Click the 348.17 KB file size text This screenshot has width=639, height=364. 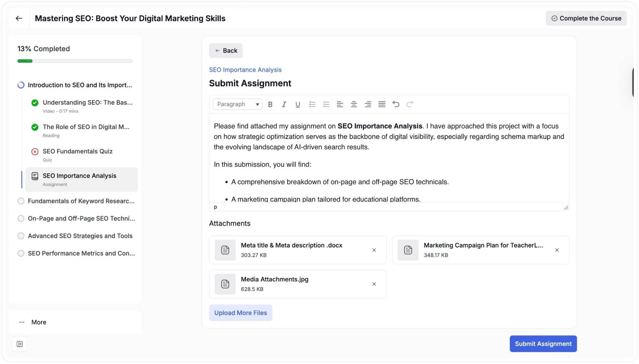436,255
